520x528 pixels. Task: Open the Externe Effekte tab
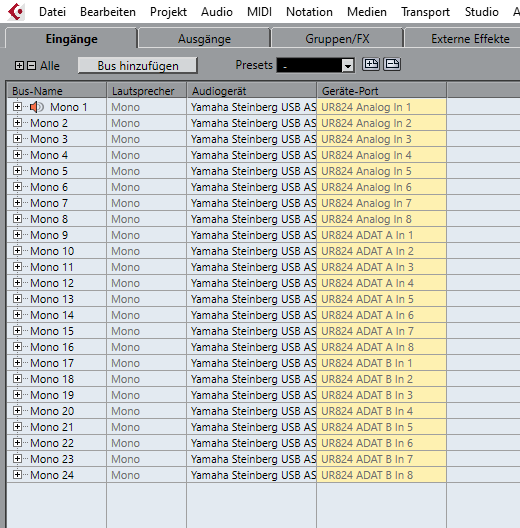tap(470, 38)
